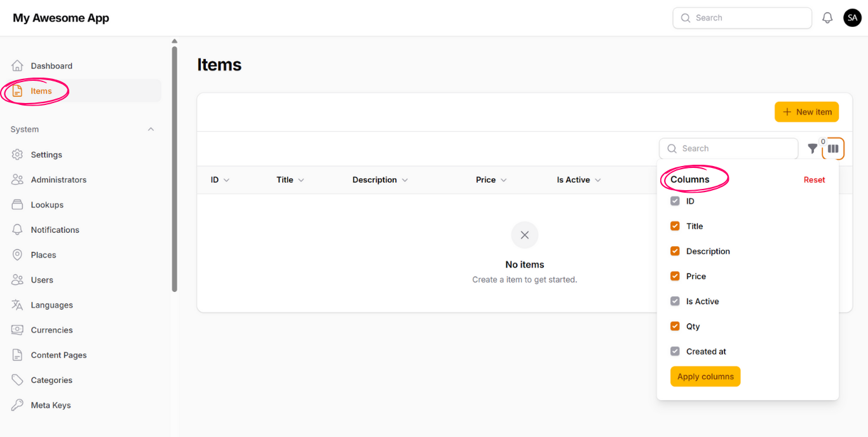Toggle the Qty column checkbox
This screenshot has height=437, width=868.
click(x=675, y=326)
